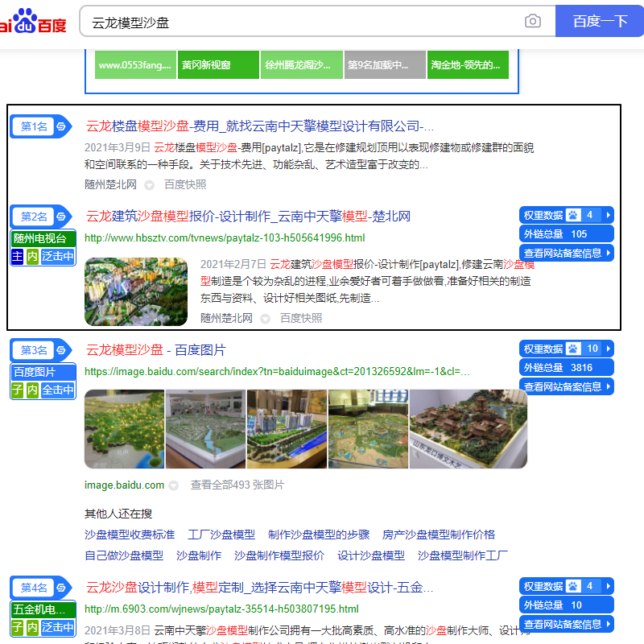Click the 第3名 rank label

(34, 350)
